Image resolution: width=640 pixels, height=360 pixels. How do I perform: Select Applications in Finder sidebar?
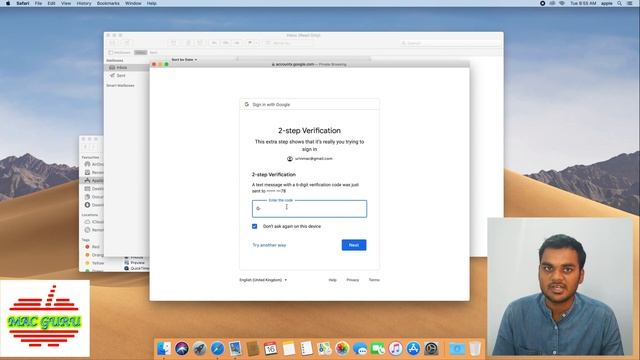point(94,180)
